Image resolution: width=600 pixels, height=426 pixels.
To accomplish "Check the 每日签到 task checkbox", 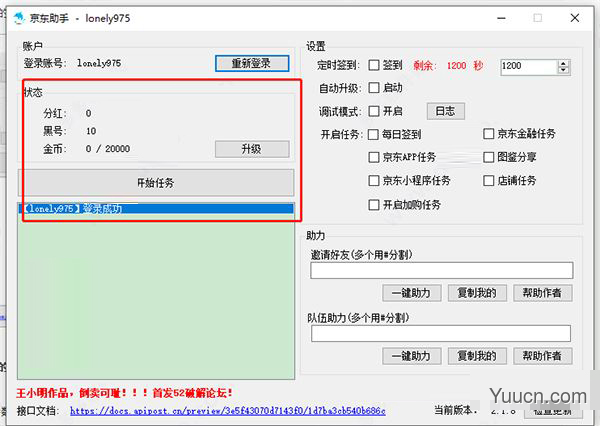I will [x=373, y=134].
